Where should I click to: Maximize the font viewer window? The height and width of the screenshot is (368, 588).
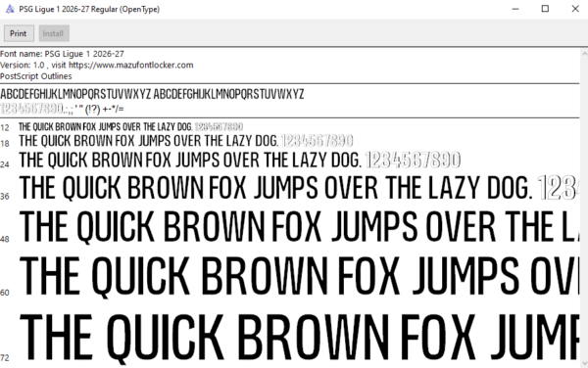pos(545,9)
